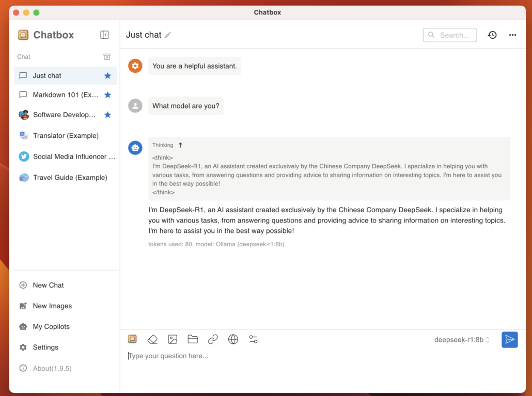The image size is (532, 396).
Task: Open Social Media Influencer chat
Action: (65, 156)
